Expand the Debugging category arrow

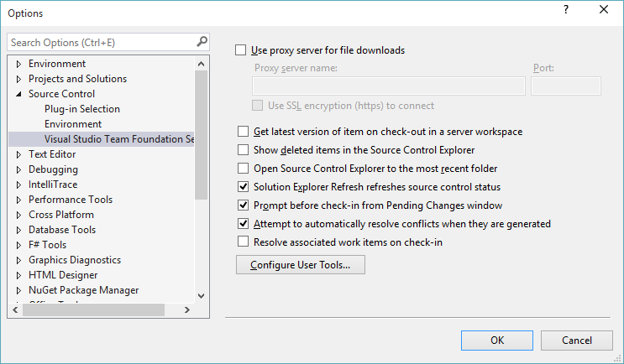coord(18,169)
